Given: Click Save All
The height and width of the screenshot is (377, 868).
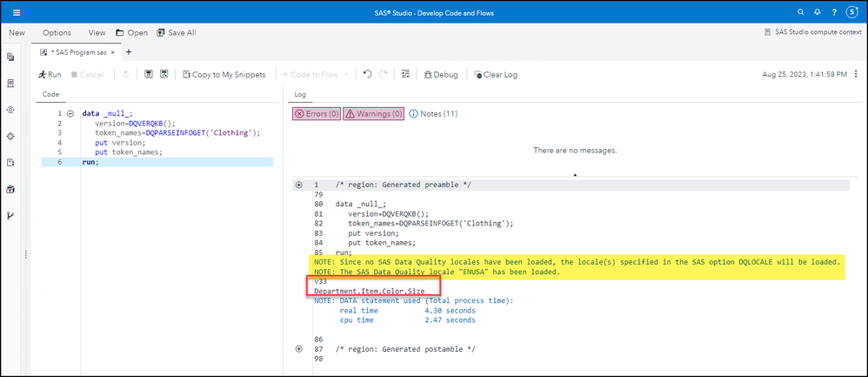Looking at the screenshot, I should tap(177, 33).
